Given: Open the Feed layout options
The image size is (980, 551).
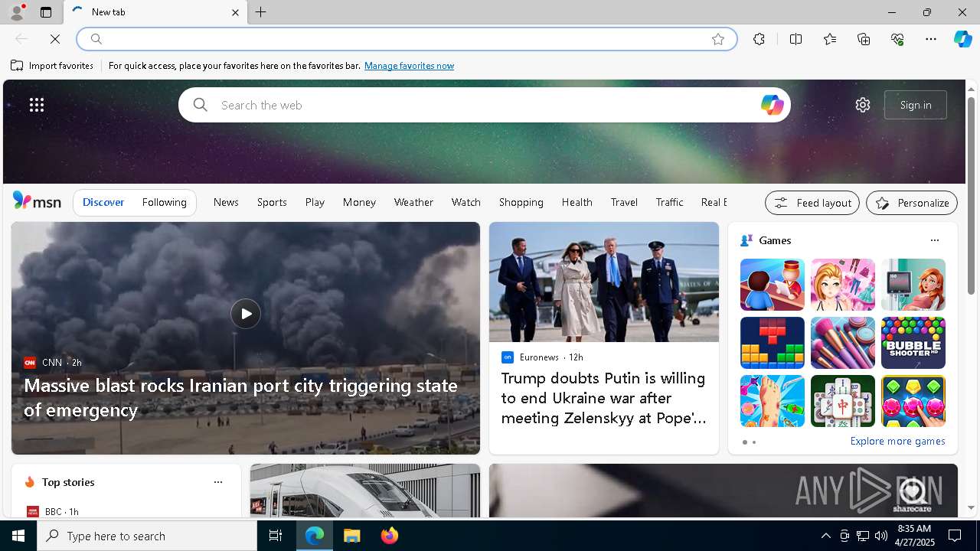Looking at the screenshot, I should 812,203.
